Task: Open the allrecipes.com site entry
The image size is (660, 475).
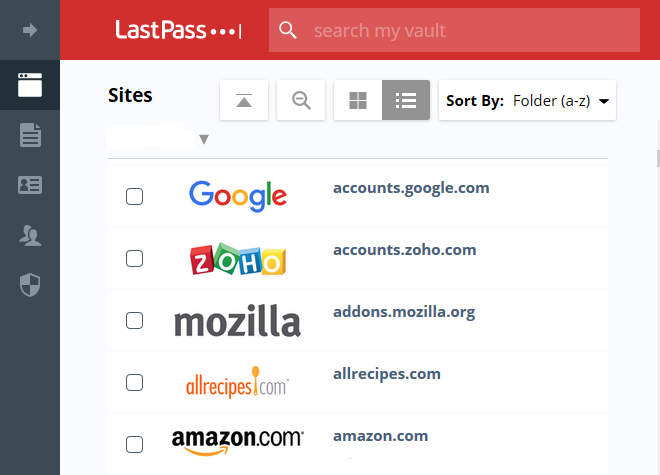Action: pos(387,374)
